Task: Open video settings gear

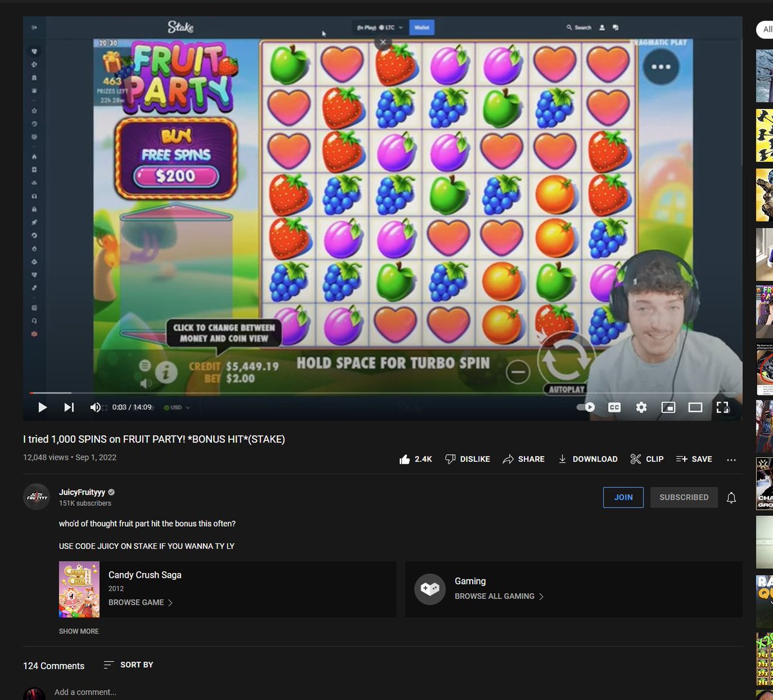Action: pyautogui.click(x=642, y=407)
